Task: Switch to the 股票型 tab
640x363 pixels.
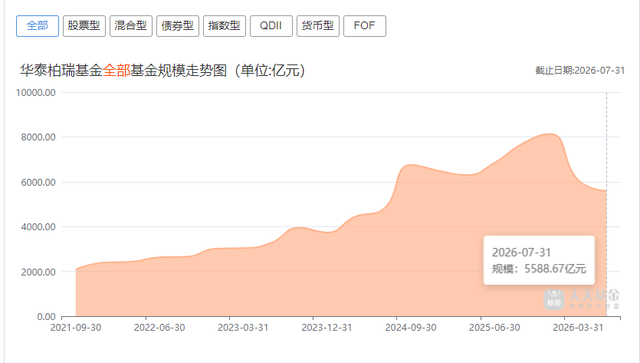Action: click(84, 26)
